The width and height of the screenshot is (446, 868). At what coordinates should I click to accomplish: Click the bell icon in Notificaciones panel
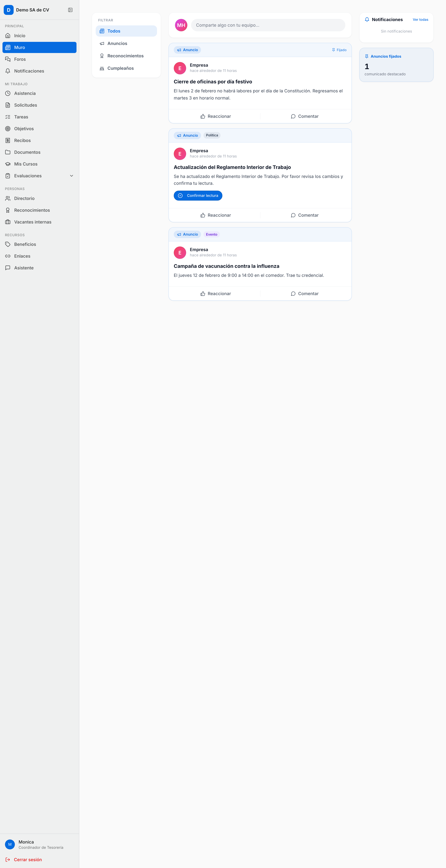click(367, 20)
